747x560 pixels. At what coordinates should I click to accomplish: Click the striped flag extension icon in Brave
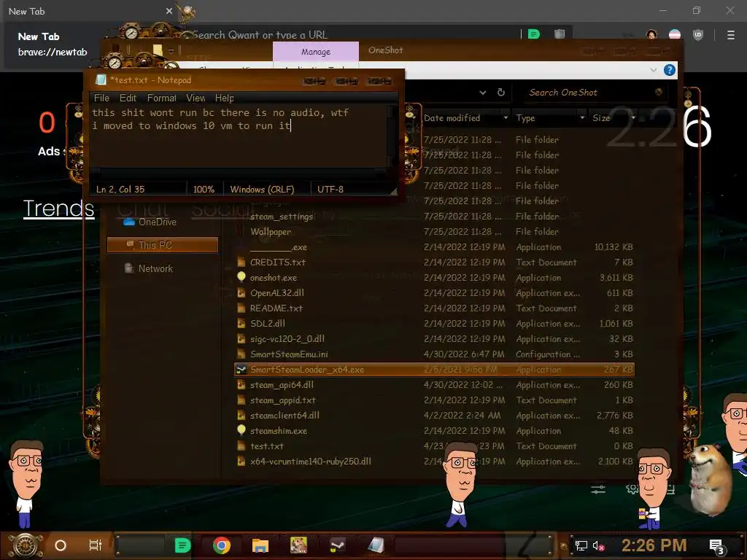click(675, 35)
